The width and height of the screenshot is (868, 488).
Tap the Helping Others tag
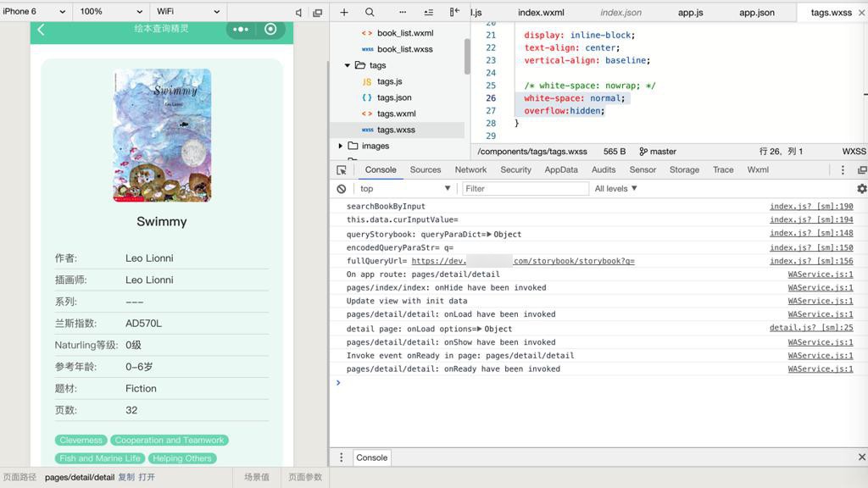point(182,458)
